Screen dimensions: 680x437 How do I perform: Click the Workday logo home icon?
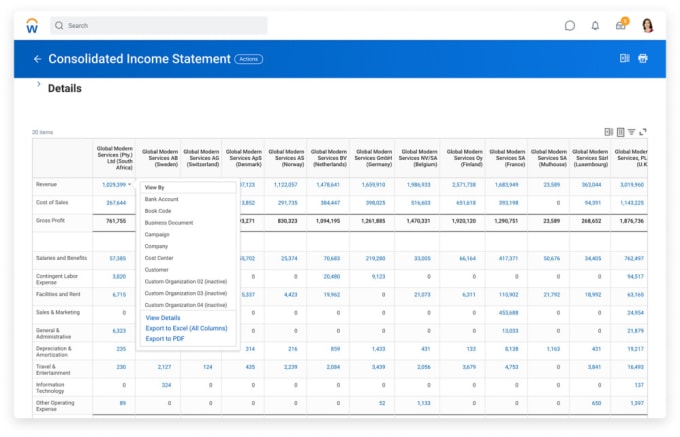[32, 26]
